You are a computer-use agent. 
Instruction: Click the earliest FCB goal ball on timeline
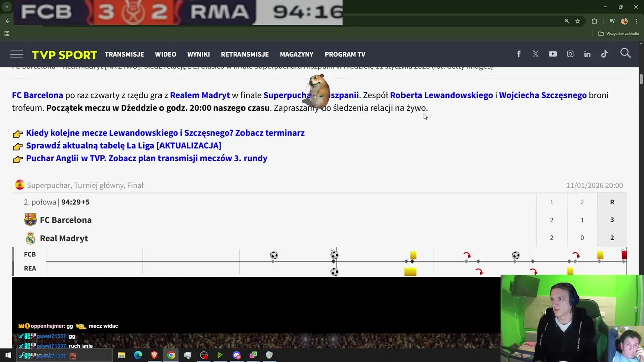point(274,255)
